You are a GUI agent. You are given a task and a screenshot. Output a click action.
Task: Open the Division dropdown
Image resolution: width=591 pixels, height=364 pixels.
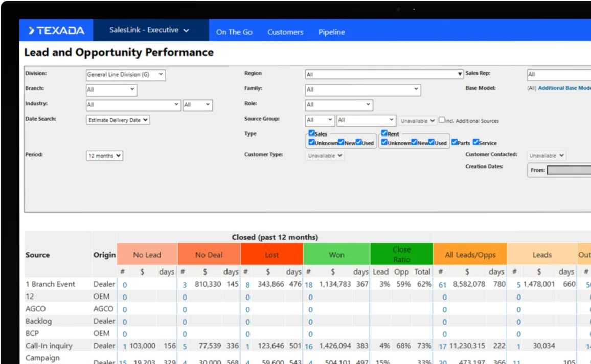[x=126, y=74]
